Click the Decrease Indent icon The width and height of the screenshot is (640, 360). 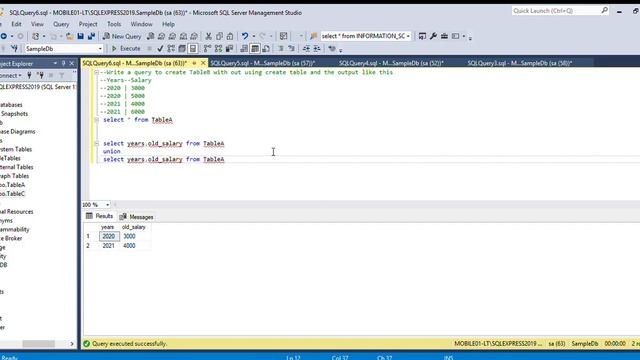306,49
